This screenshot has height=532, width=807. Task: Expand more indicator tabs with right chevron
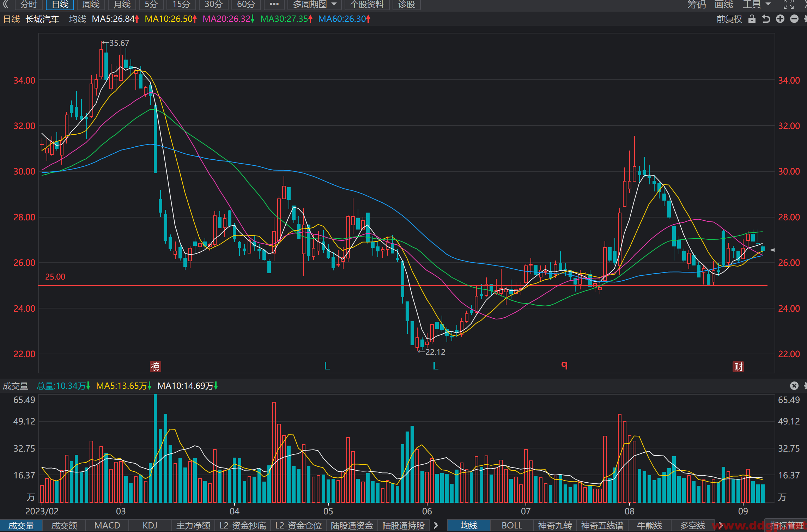(x=436, y=525)
